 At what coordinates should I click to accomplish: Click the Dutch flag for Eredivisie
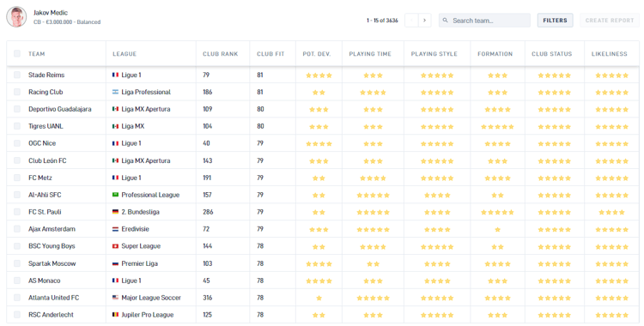point(115,229)
